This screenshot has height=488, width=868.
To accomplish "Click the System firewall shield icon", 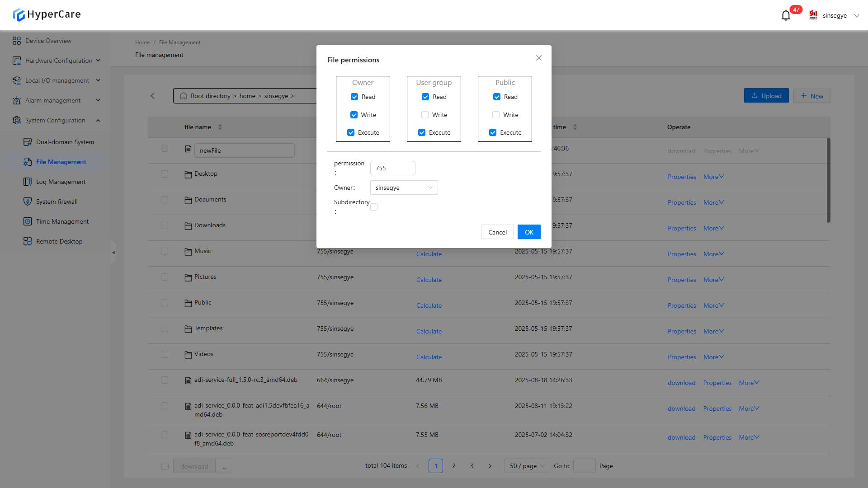I will click(x=28, y=202).
